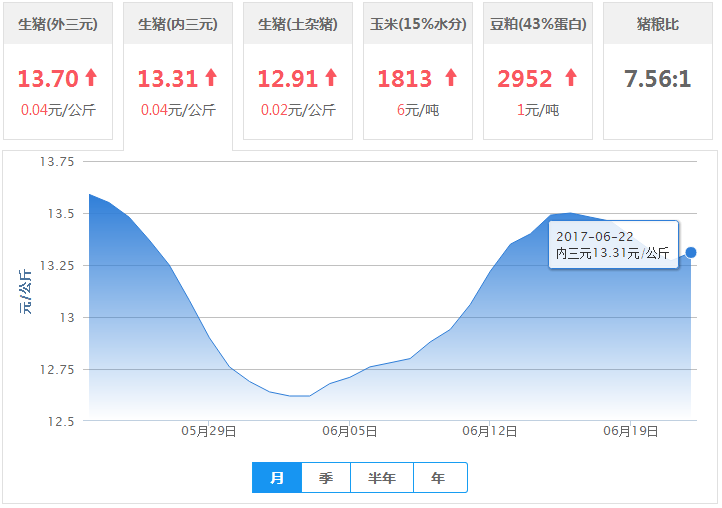The image size is (722, 508).
Task: Click the 7.56:1 ratio value
Action: pyautogui.click(x=658, y=78)
